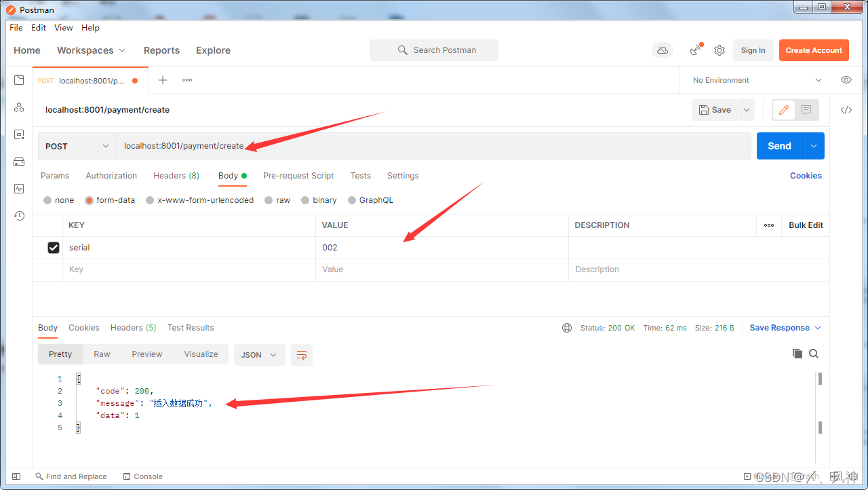The height and width of the screenshot is (490, 868).
Task: Click the form-data column options dots
Action: (769, 225)
